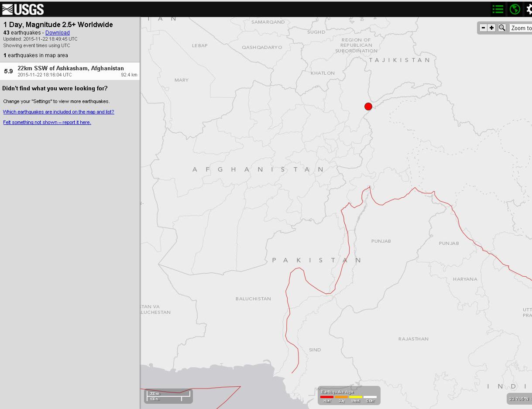Open 'Felt something not shown' report link
The width and height of the screenshot is (532, 409).
tap(47, 122)
